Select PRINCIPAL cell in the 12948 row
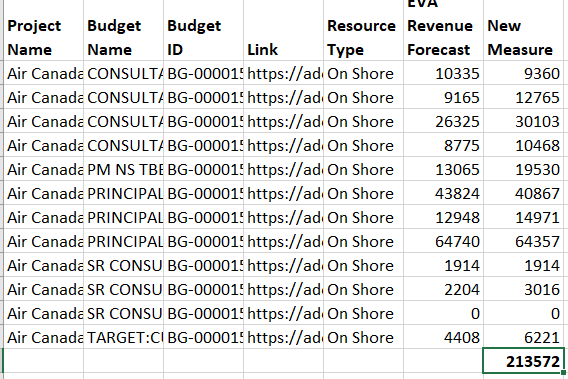The image size is (568, 379). [x=124, y=217]
